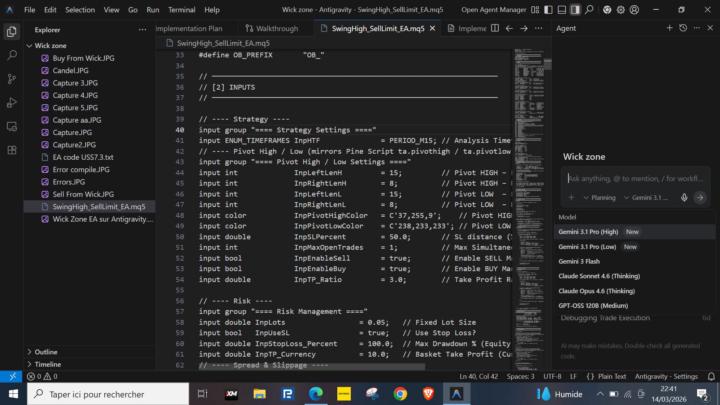Click the Ask anything agent input field
This screenshot has height=405, width=720.
(x=635, y=179)
